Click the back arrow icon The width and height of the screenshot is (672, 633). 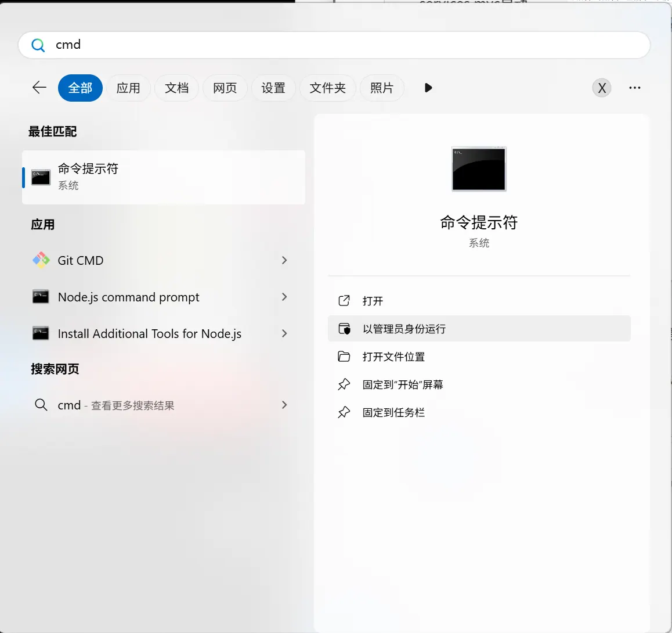click(39, 88)
